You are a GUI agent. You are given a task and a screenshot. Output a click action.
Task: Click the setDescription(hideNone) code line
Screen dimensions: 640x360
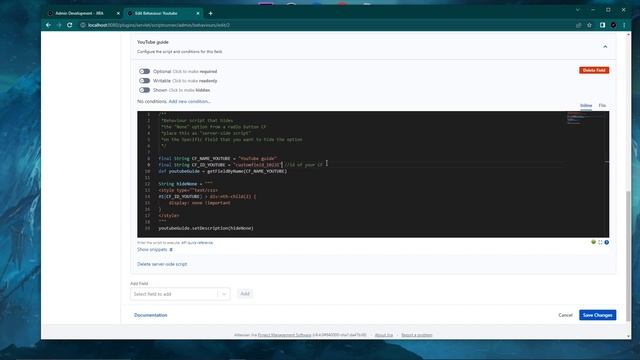(x=206, y=228)
